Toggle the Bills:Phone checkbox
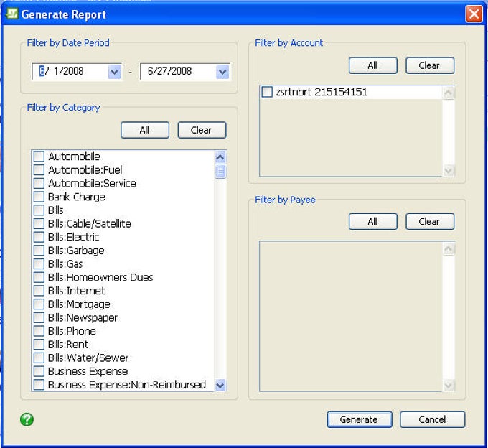This screenshot has width=488, height=448. pyautogui.click(x=39, y=331)
